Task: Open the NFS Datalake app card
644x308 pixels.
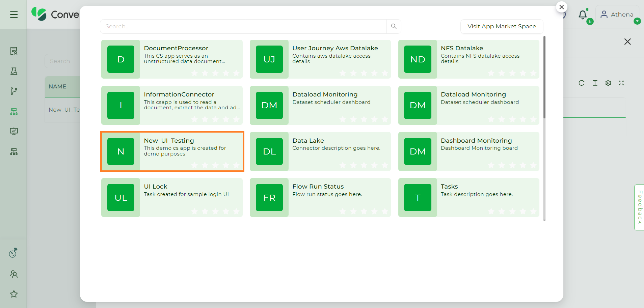Action: tap(469, 59)
